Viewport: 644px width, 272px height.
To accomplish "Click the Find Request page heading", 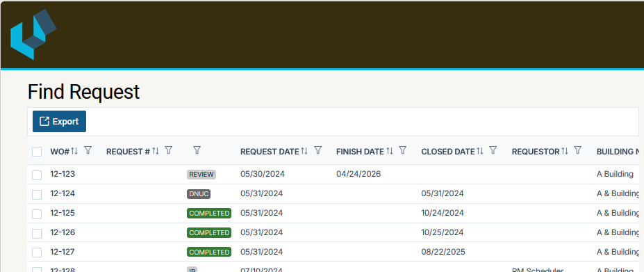I will coord(84,92).
